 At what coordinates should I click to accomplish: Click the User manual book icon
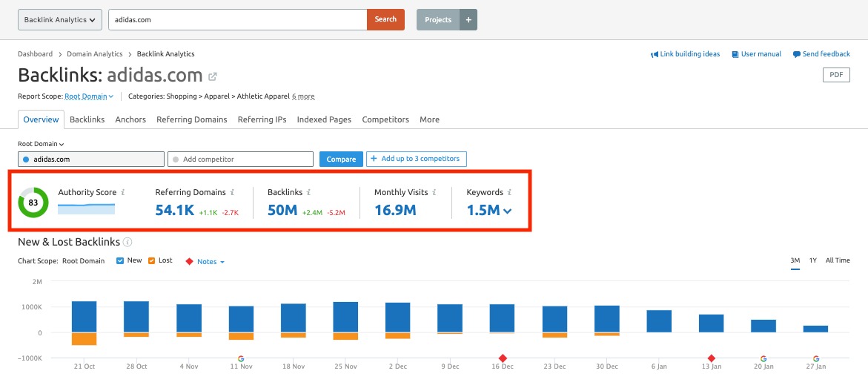tap(735, 54)
